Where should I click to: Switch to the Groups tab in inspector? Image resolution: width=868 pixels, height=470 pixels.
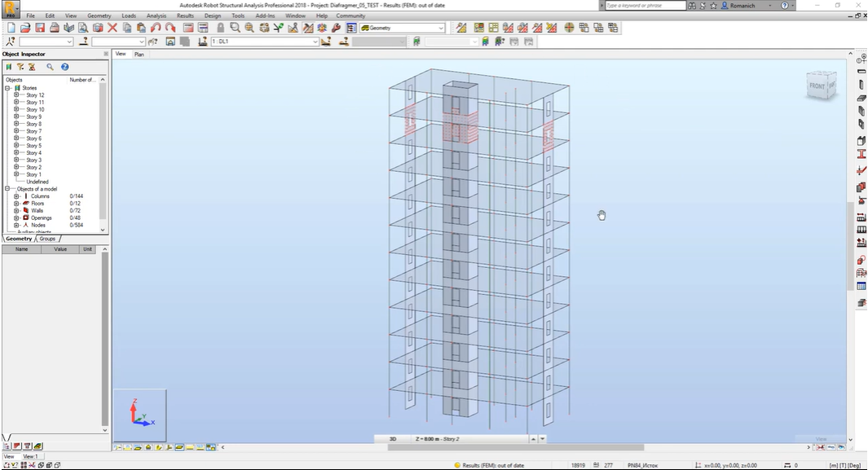pyautogui.click(x=47, y=239)
